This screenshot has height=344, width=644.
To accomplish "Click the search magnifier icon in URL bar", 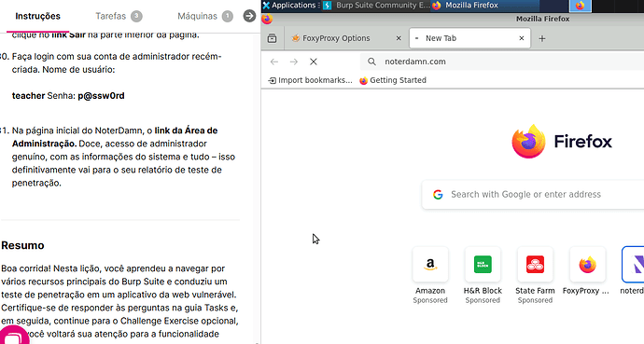I will point(371,62).
